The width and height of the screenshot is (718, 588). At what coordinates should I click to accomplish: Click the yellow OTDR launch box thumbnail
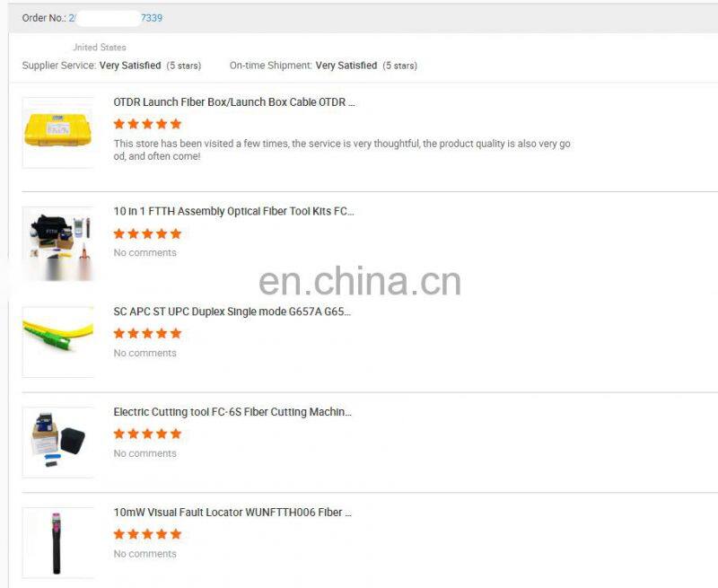[58, 132]
